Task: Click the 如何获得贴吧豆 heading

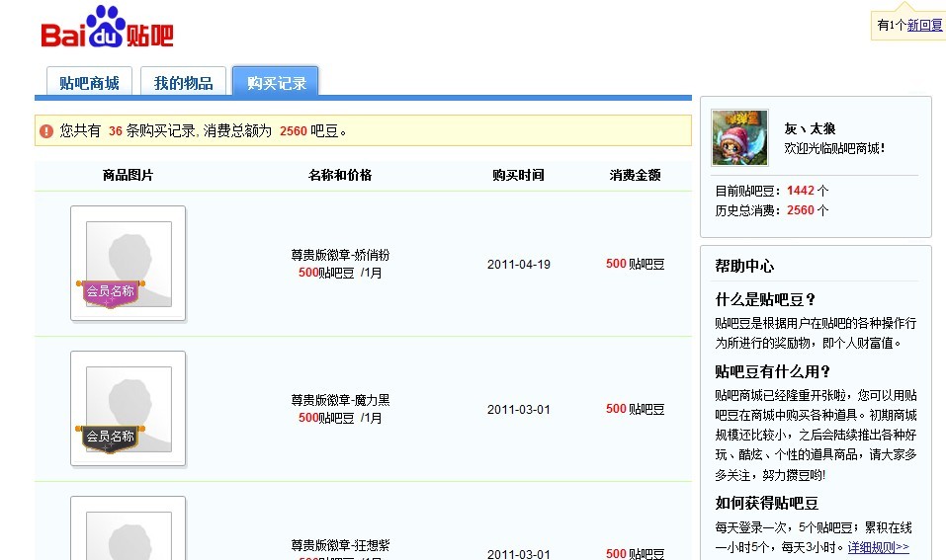Action: [767, 503]
